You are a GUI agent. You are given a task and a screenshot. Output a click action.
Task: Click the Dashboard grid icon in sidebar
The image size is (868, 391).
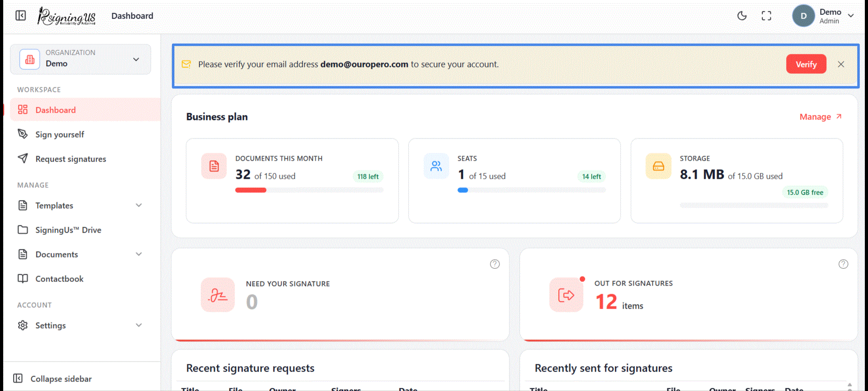pos(23,110)
